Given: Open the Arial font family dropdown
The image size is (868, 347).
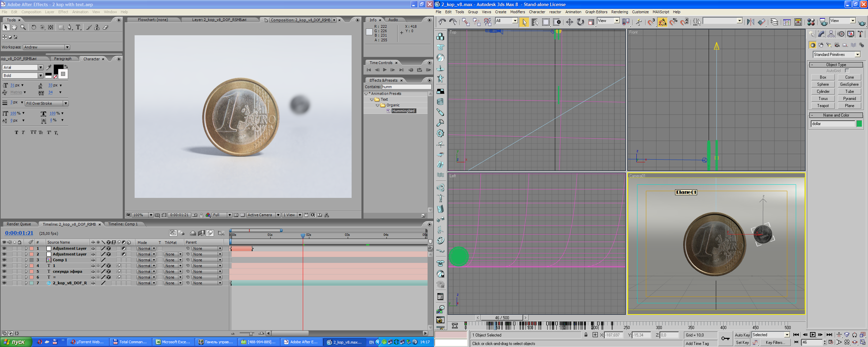Looking at the screenshot, I should pyautogui.click(x=23, y=67).
